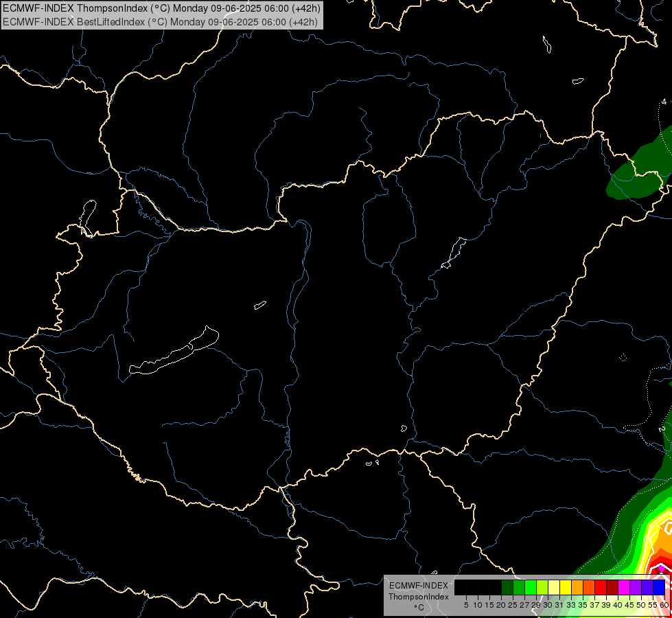Click the °C unit label in legend
The width and height of the screenshot is (672, 618).
pyautogui.click(x=419, y=608)
